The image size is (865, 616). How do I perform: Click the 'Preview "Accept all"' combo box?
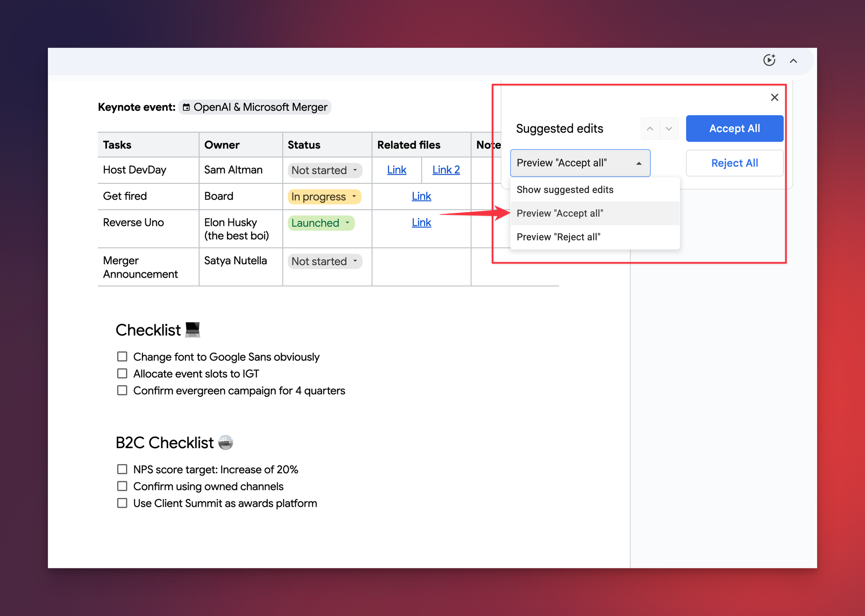click(580, 163)
